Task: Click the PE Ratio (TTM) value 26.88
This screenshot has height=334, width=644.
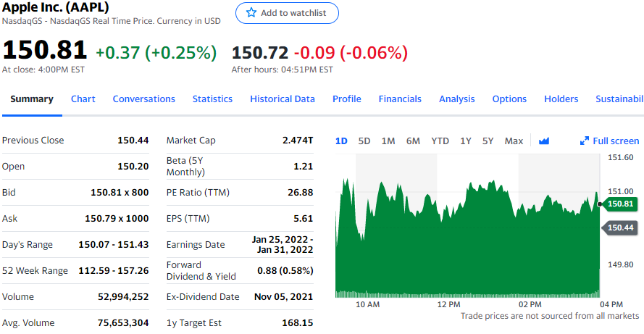Action: pos(300,192)
